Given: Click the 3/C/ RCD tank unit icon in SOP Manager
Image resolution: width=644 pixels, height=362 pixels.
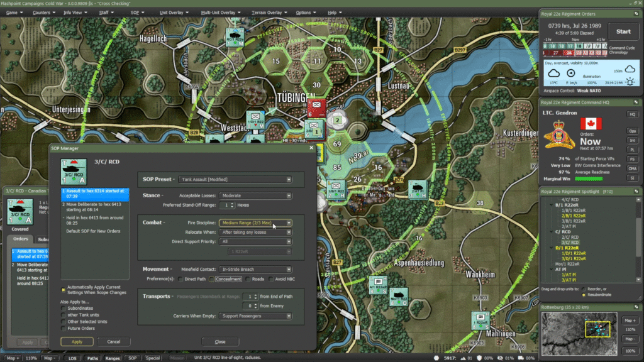Looking at the screenshot, I should pos(73,172).
